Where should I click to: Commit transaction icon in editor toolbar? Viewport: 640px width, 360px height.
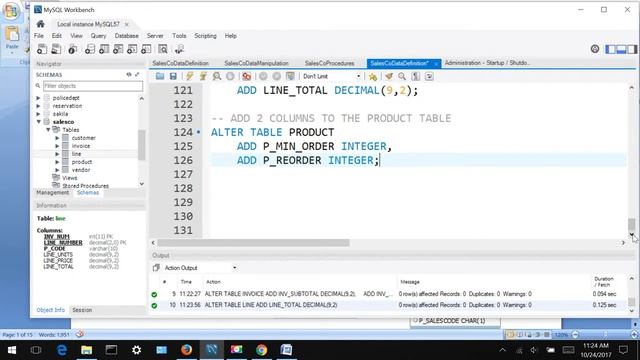pyautogui.click(x=263, y=76)
